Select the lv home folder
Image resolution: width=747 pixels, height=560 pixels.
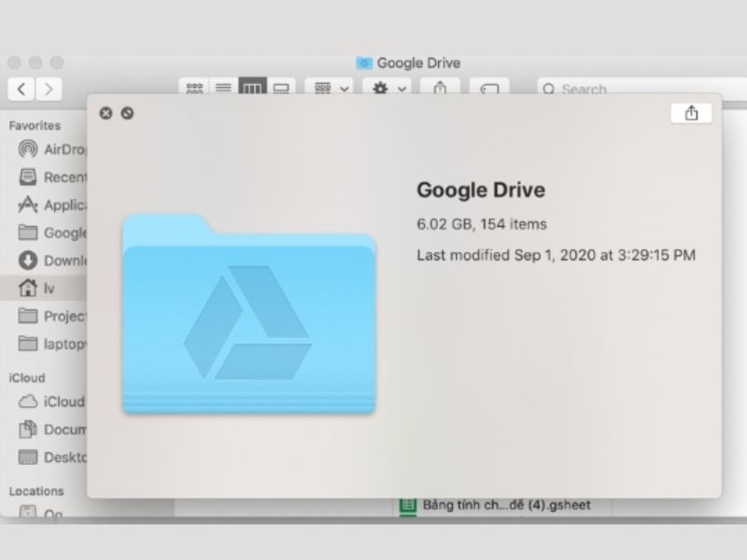tap(44, 288)
